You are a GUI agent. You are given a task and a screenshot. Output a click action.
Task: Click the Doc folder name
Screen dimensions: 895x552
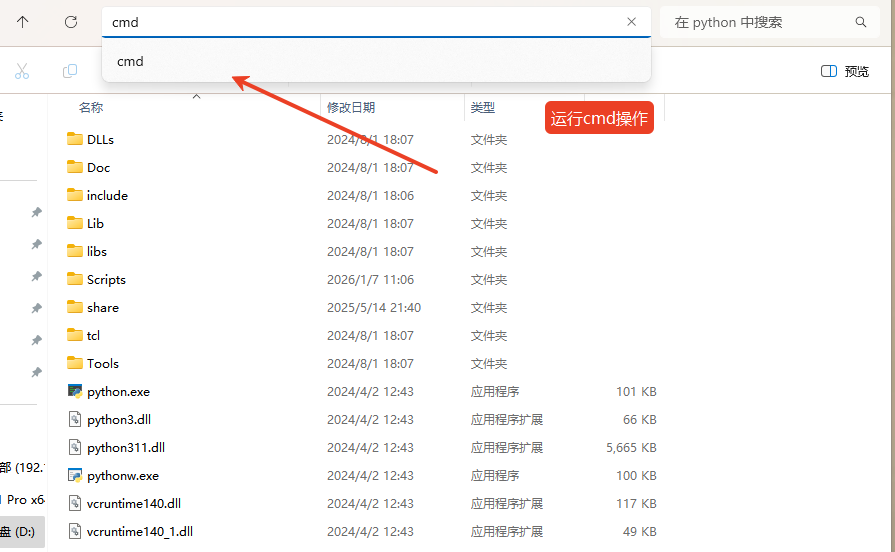click(98, 167)
